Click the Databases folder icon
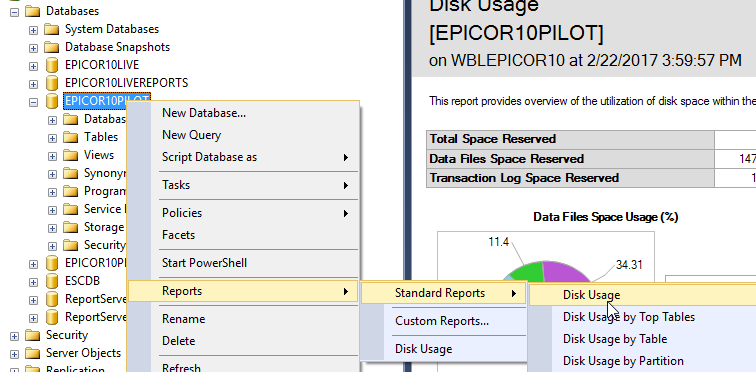The width and height of the screenshot is (756, 372). tap(33, 11)
